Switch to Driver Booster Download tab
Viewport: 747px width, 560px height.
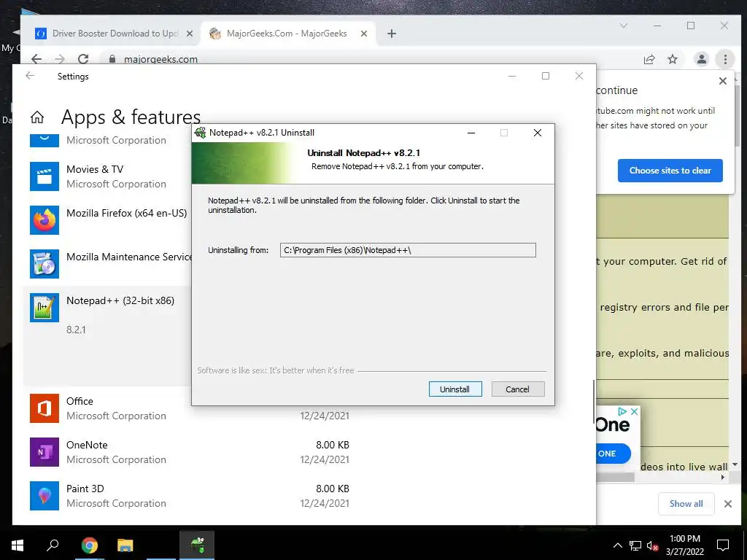tap(115, 34)
